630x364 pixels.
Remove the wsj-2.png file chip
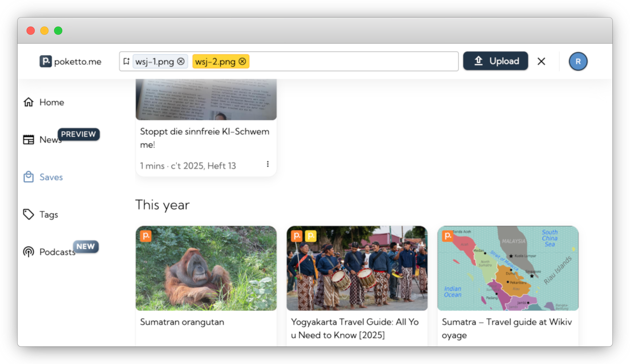[242, 62]
